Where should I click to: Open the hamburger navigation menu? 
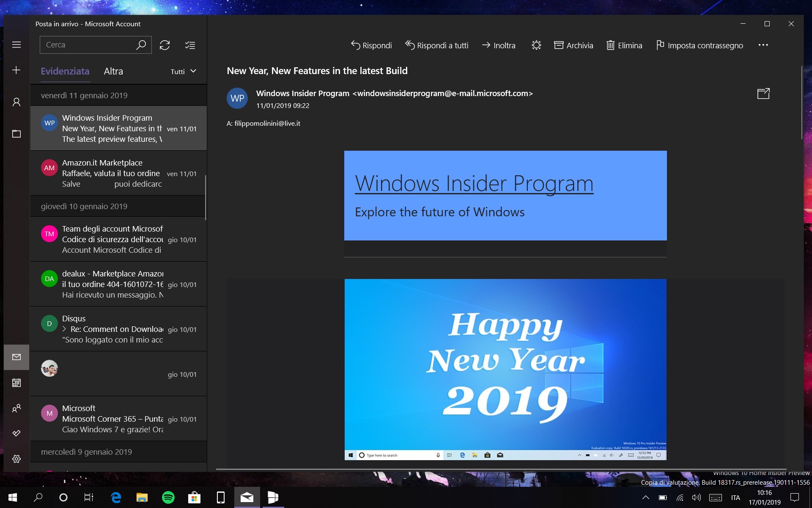click(16, 45)
